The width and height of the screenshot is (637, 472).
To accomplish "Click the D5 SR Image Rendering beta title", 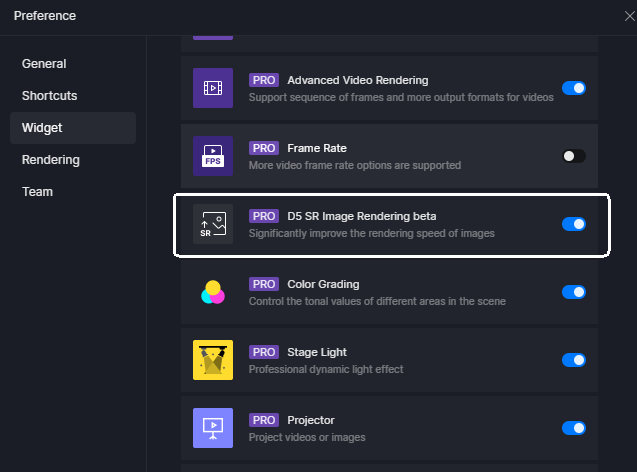I will (362, 216).
